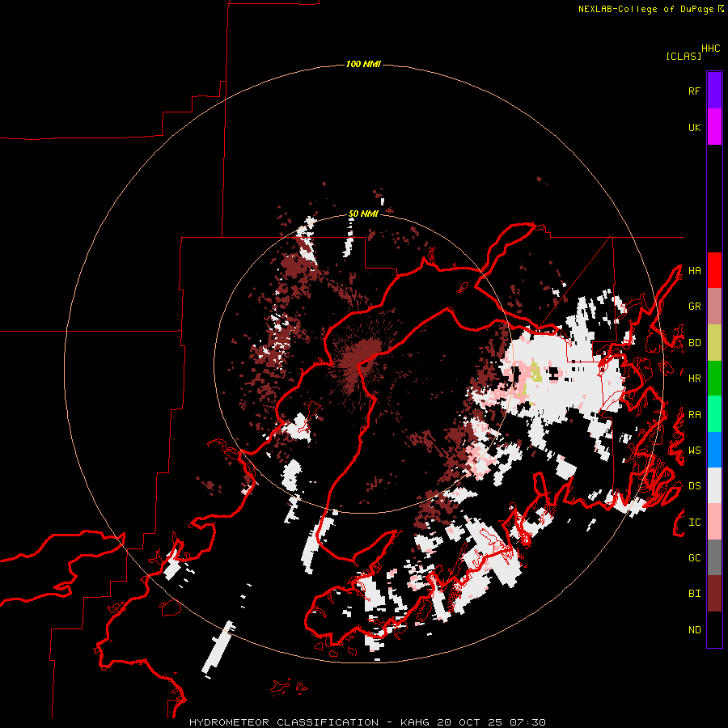Click the UK magenta legend swatch
This screenshot has height=728, width=728.
pos(714,127)
